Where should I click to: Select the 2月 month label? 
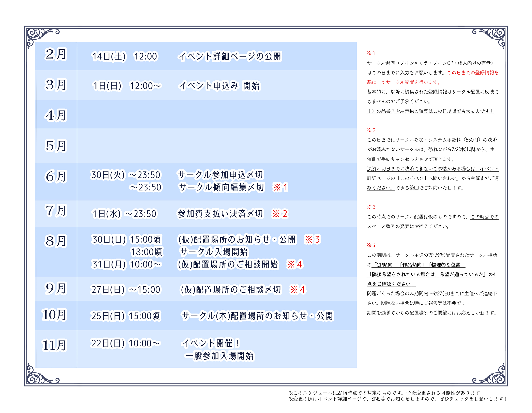coord(56,54)
